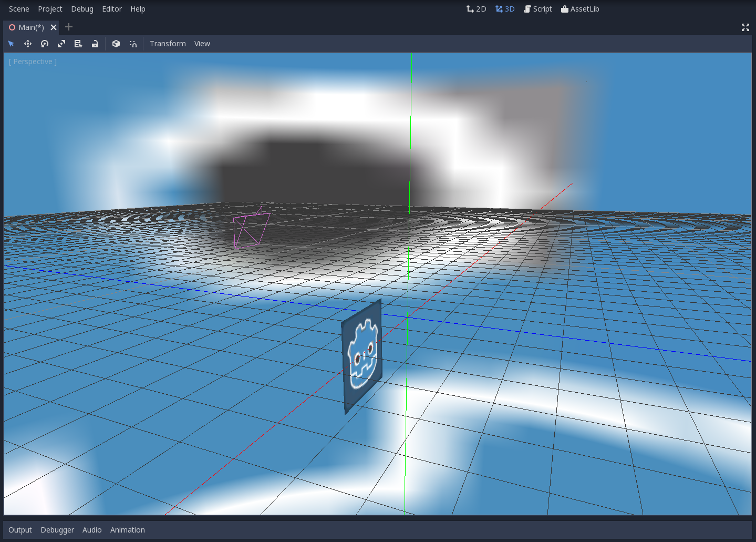Select the pink camera gizmo in viewport

click(x=251, y=228)
